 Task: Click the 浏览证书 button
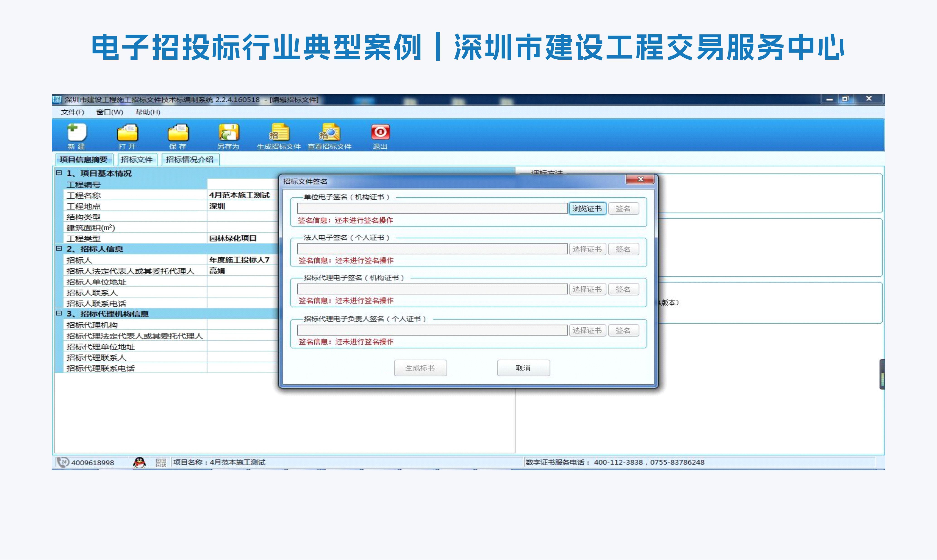pos(587,209)
